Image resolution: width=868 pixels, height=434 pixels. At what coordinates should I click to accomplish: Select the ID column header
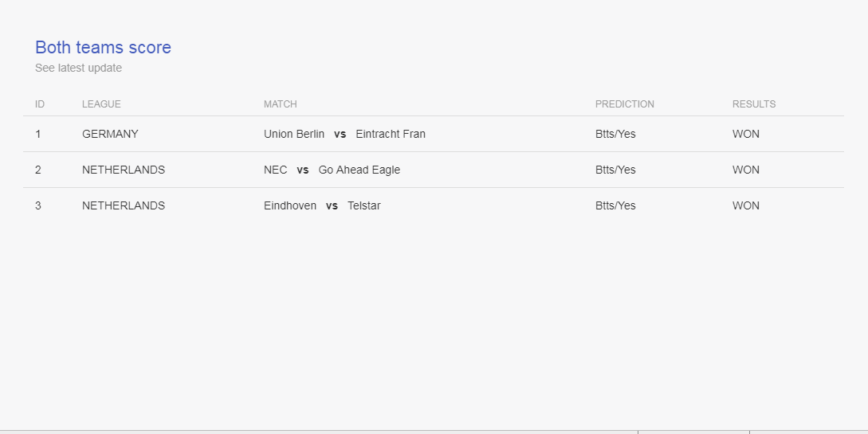[x=40, y=104]
